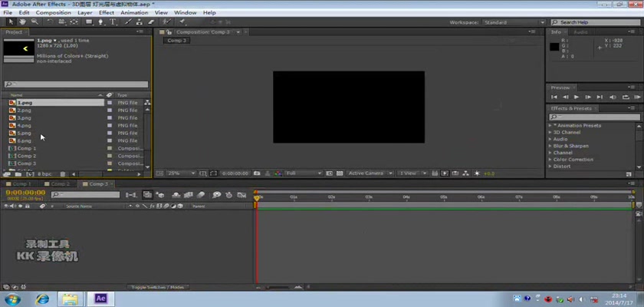Image resolution: width=644 pixels, height=307 pixels.
Task: Click Toggle Switches / Modes button
Action: pyautogui.click(x=158, y=287)
